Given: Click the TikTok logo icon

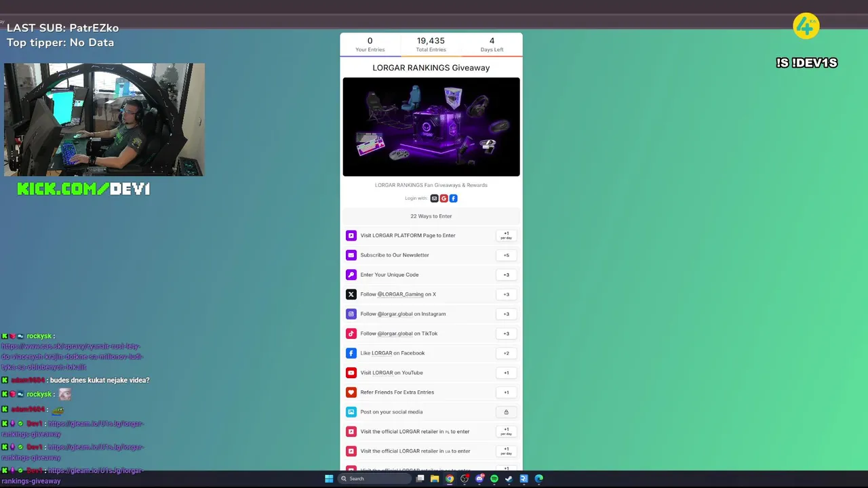Looking at the screenshot, I should [351, 333].
